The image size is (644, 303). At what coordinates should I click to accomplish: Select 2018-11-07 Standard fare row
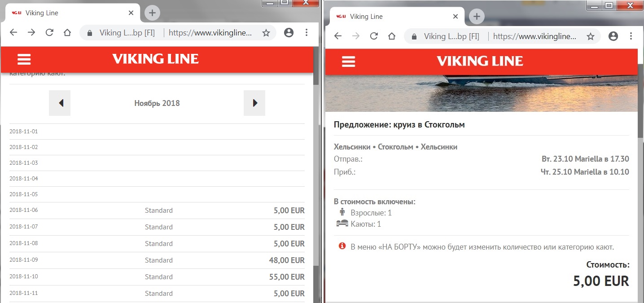pyautogui.click(x=157, y=227)
